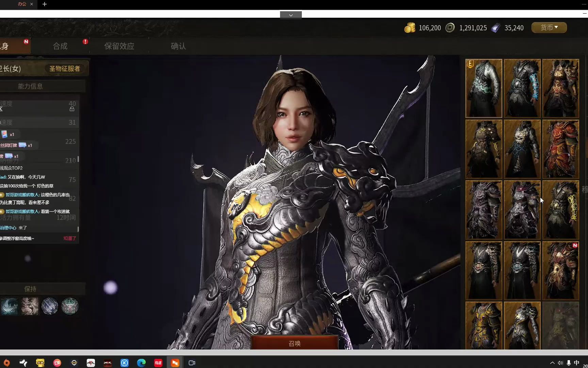
Task: Show hidden system tray icons
Action: click(x=552, y=363)
